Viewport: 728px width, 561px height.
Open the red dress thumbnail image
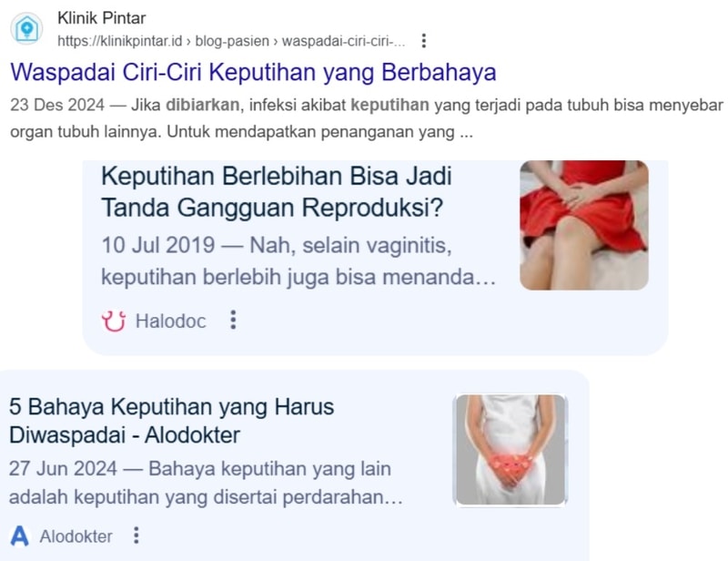[x=584, y=226]
